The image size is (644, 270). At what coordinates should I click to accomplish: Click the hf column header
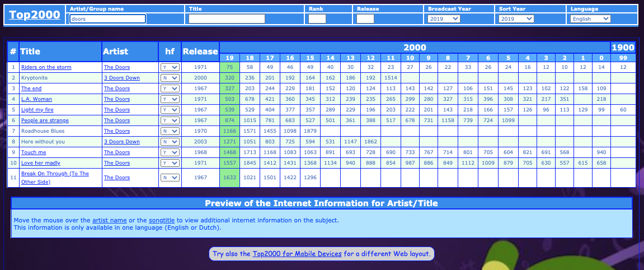pyautogui.click(x=170, y=52)
